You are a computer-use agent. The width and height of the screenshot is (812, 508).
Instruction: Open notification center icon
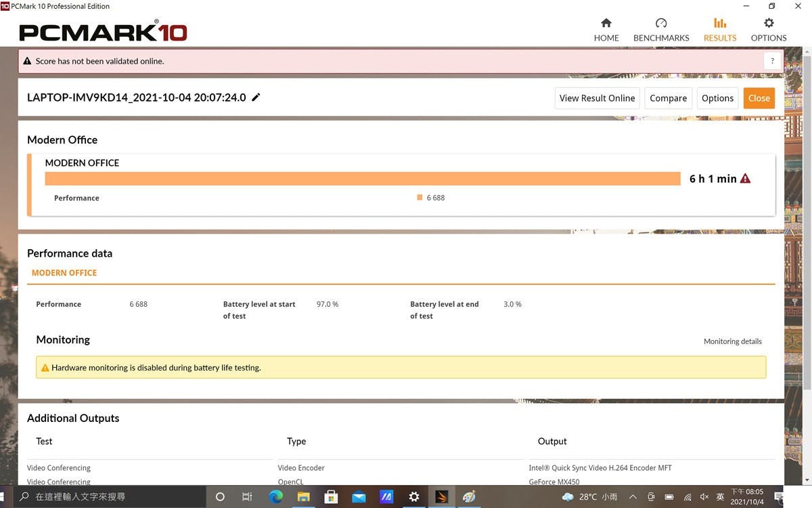[778, 496]
